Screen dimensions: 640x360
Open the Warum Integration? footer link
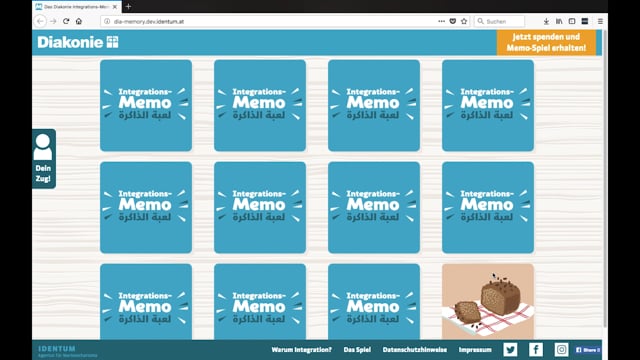[x=302, y=350]
